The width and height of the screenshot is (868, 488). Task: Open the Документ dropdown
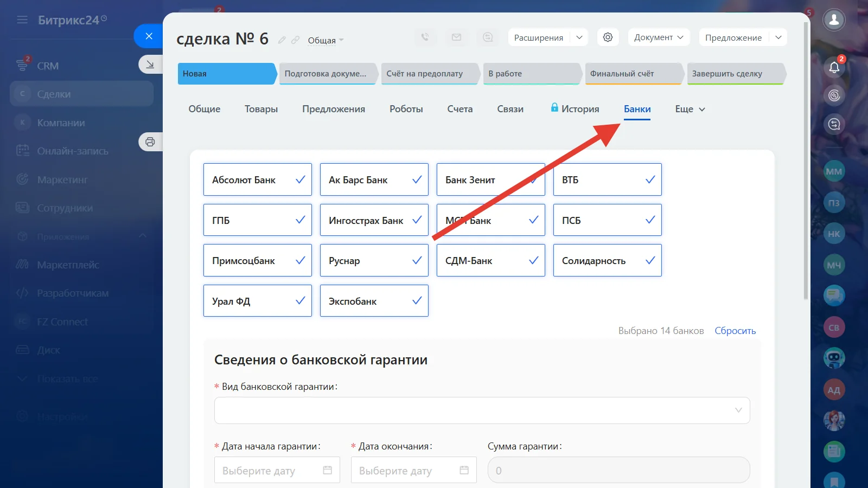pyautogui.click(x=659, y=37)
